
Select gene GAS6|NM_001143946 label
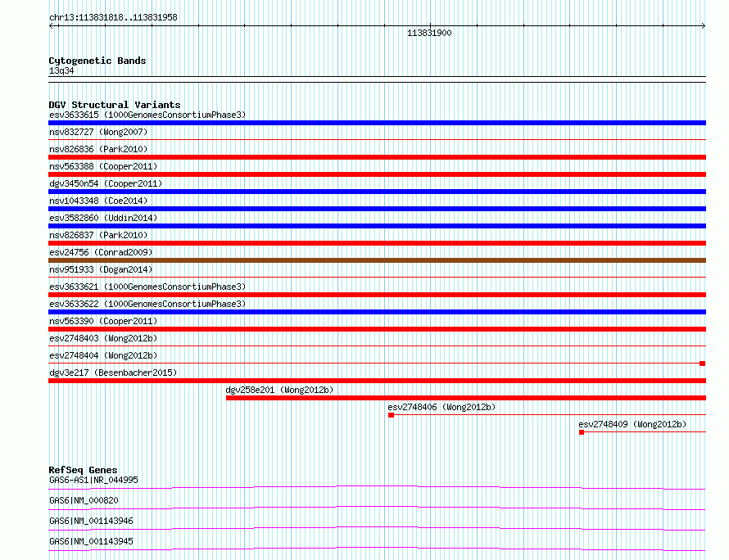(x=91, y=521)
